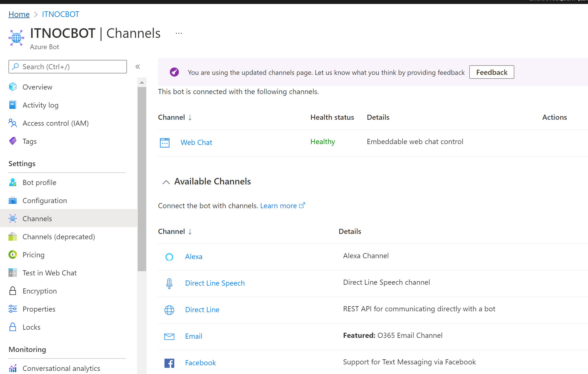588x374 pixels.
Task: Open the Encryption settings page
Action: click(x=40, y=291)
